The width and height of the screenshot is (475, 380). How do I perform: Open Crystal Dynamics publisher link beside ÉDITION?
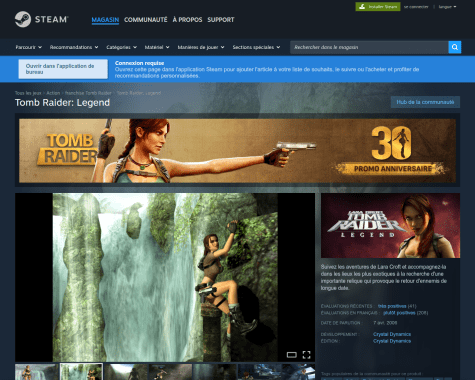392,341
